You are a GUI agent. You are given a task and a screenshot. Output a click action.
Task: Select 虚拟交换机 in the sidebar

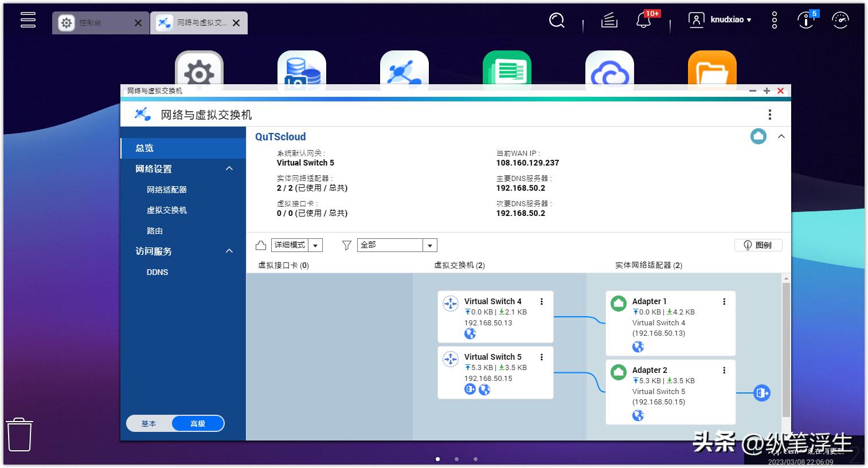click(167, 210)
